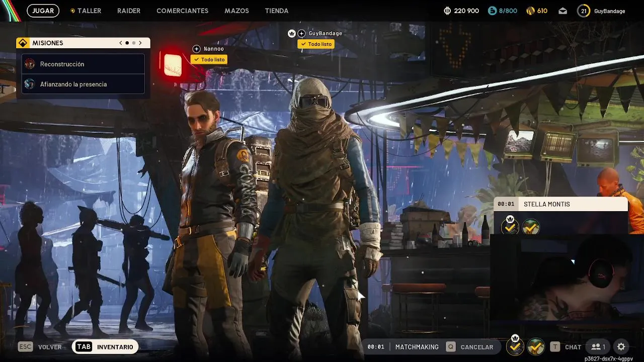Open the TALLER tab
This screenshot has width=644, height=362.
[89, 11]
